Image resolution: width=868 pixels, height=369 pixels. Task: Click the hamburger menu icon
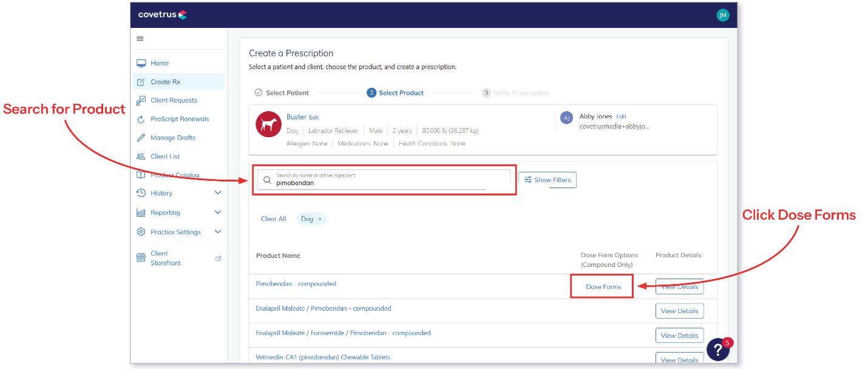coord(140,39)
